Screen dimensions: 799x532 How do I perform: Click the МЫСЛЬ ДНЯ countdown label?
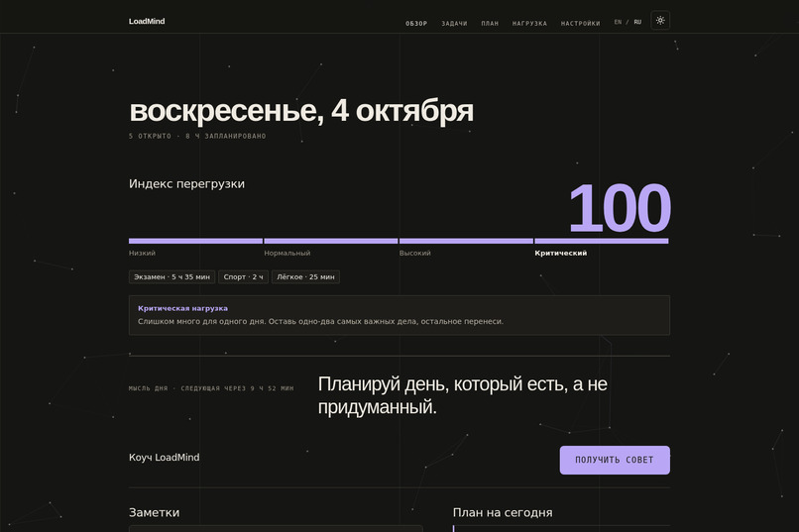(211, 388)
